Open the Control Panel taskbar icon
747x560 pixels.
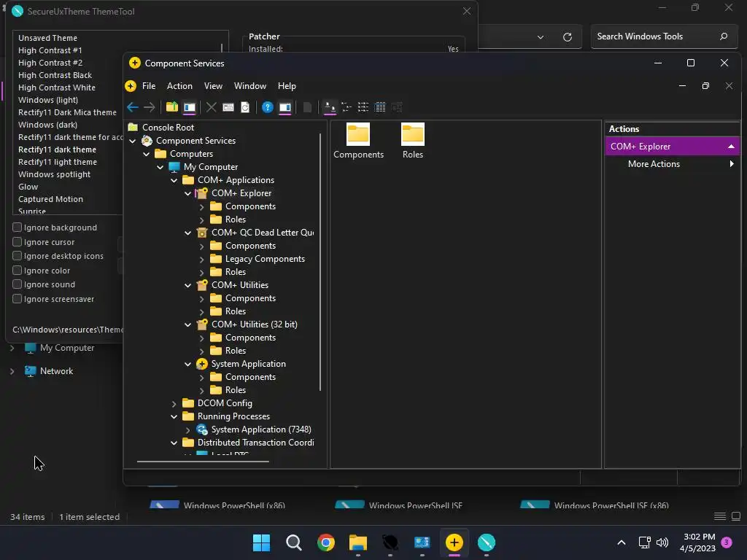pyautogui.click(x=422, y=542)
